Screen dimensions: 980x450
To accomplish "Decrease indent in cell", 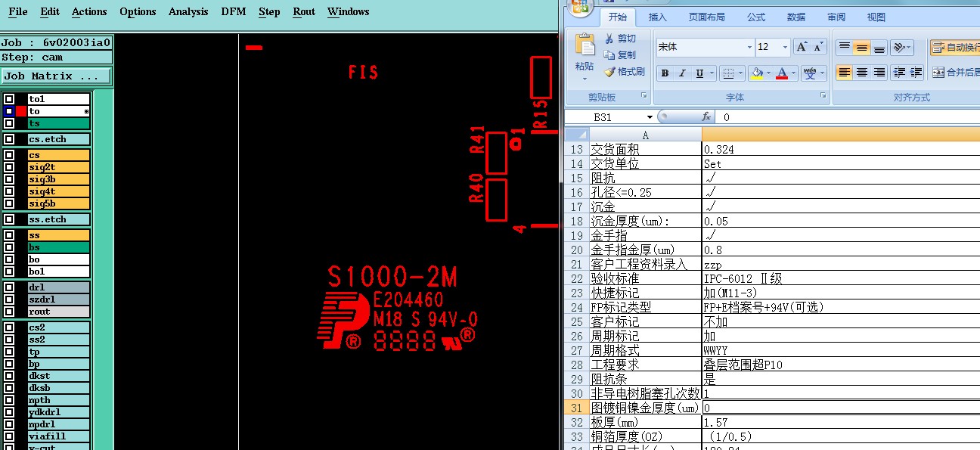I will coord(899,73).
